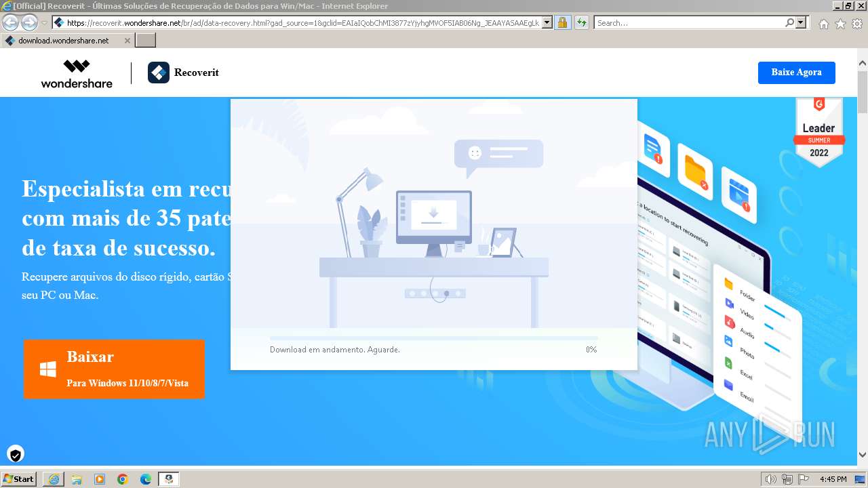Click the download progress bar
Viewport: 868px width, 488px height.
(434, 338)
